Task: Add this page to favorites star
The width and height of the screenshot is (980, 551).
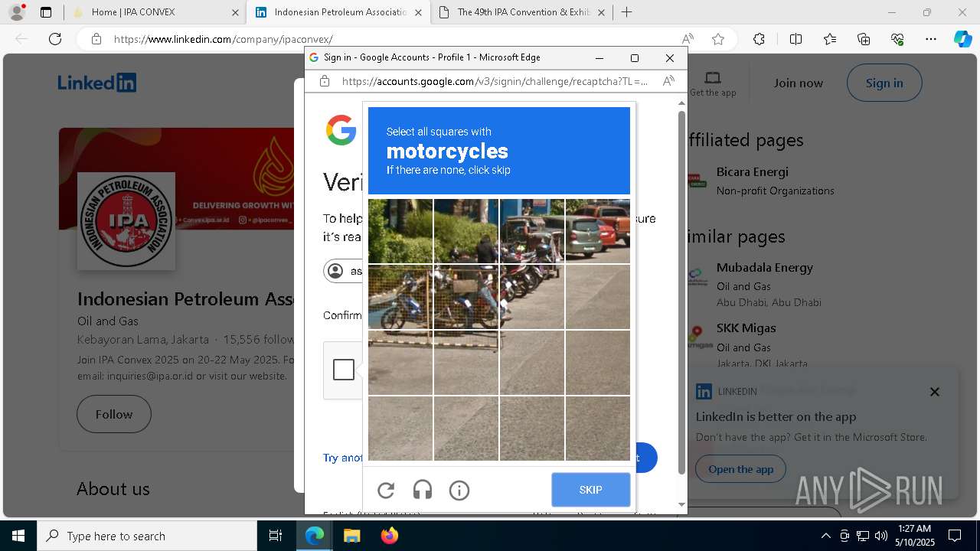Action: [718, 39]
